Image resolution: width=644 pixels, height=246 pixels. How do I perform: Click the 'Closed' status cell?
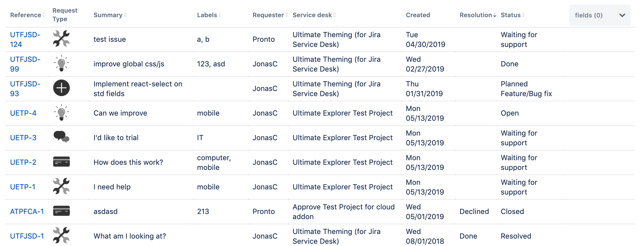point(512,211)
